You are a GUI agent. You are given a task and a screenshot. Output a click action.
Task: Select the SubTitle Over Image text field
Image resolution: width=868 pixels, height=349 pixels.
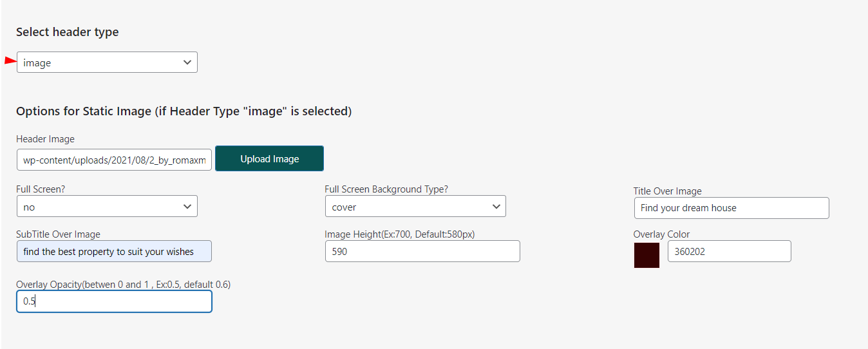point(114,251)
